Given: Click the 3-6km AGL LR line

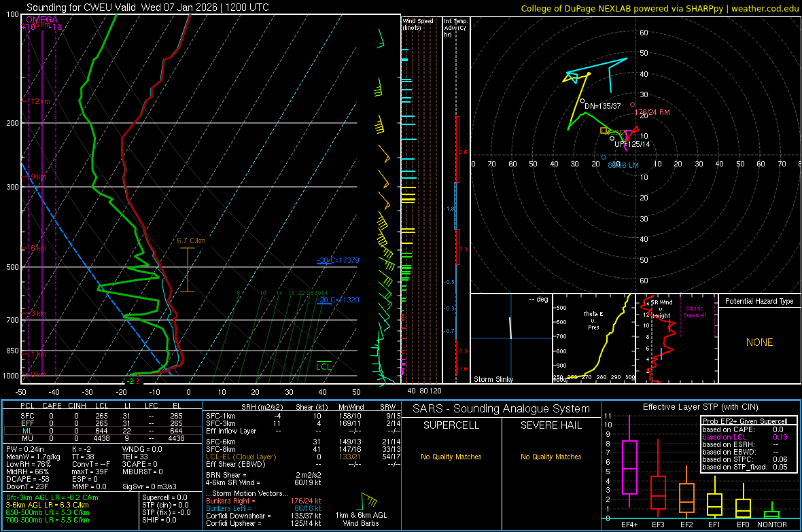Looking at the screenshot, I should [48, 505].
